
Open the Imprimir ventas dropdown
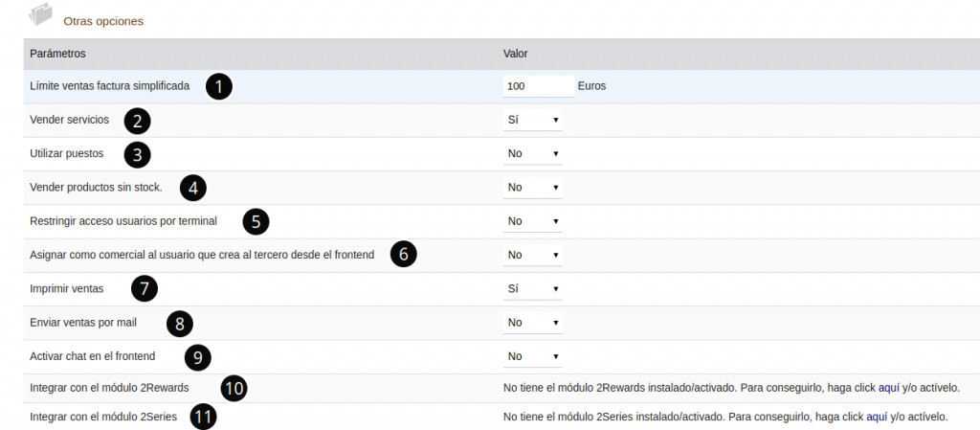pyautogui.click(x=533, y=288)
